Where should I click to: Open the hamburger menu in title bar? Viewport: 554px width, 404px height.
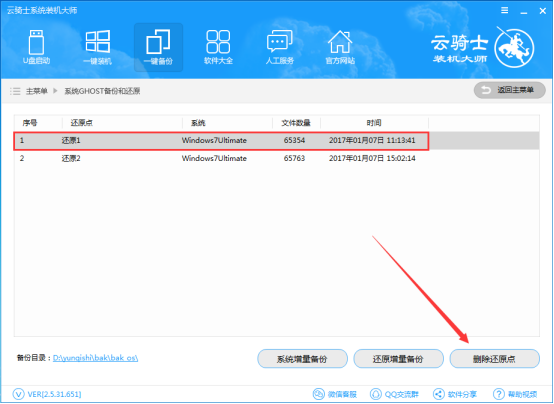505,11
